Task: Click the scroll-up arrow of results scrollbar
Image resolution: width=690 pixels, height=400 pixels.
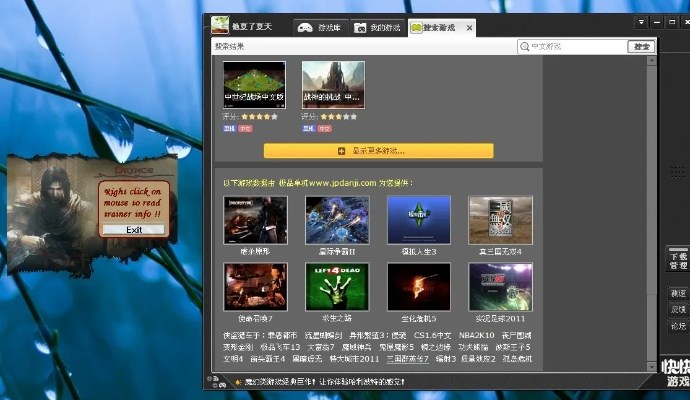Action: pyautogui.click(x=652, y=61)
